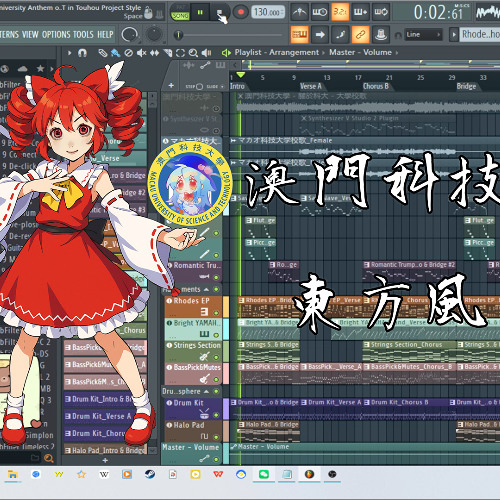Open the OPTIONS menu
The height and width of the screenshot is (500, 500).
56,34
